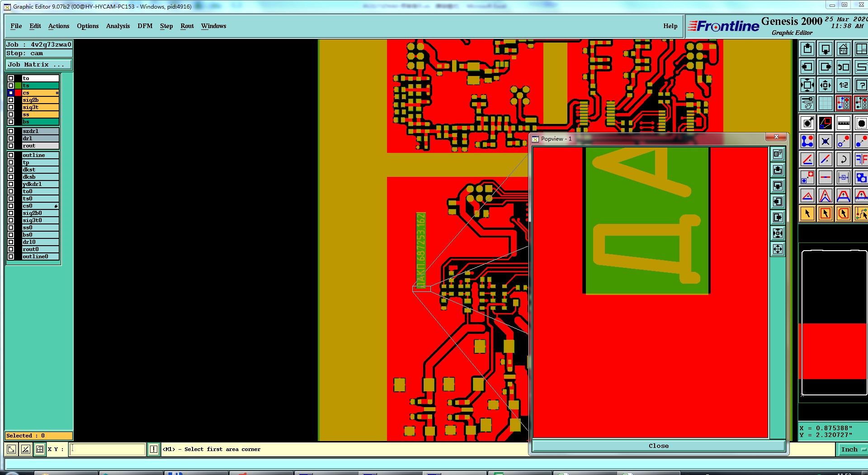Click the ruler measurement tool icon
Image resolution: width=868 pixels, height=475 pixels.
tap(844, 123)
